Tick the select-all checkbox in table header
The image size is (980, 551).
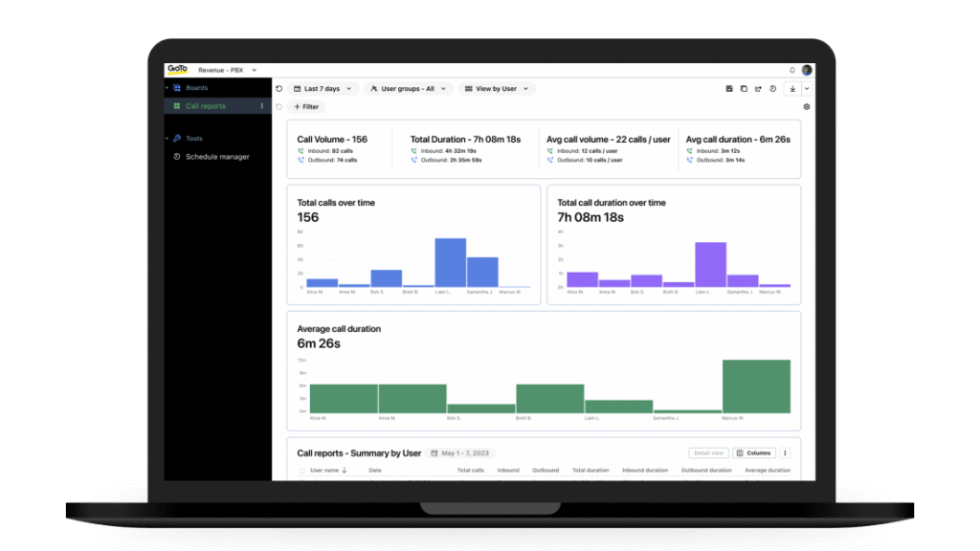coord(302,471)
